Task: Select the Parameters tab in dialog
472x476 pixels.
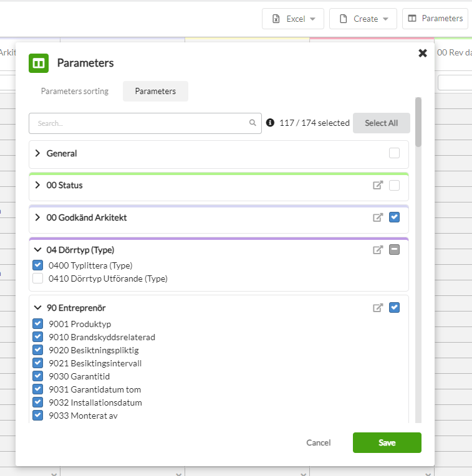Action: point(155,91)
